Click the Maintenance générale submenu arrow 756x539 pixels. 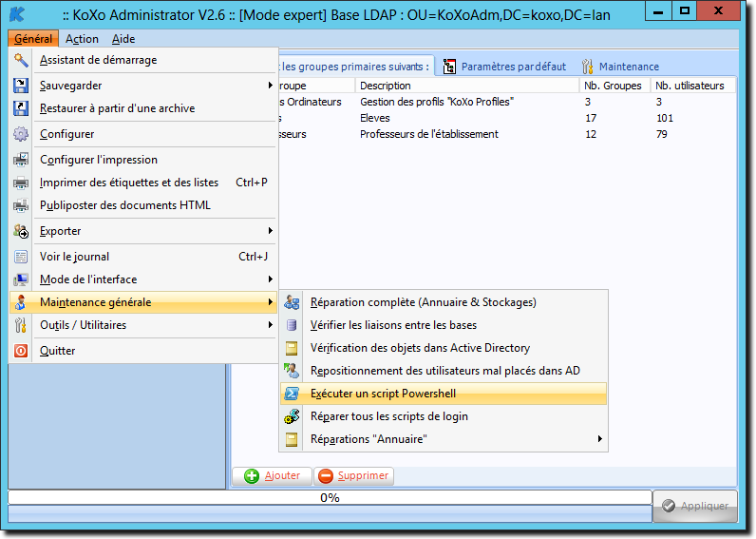click(x=270, y=302)
